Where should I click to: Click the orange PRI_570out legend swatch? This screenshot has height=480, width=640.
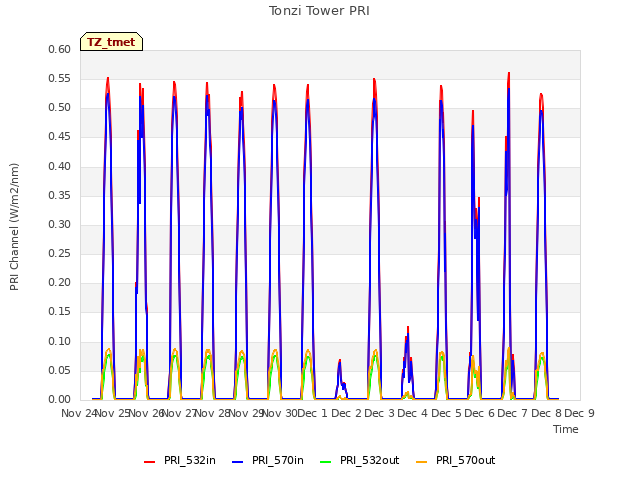[x=422, y=462]
